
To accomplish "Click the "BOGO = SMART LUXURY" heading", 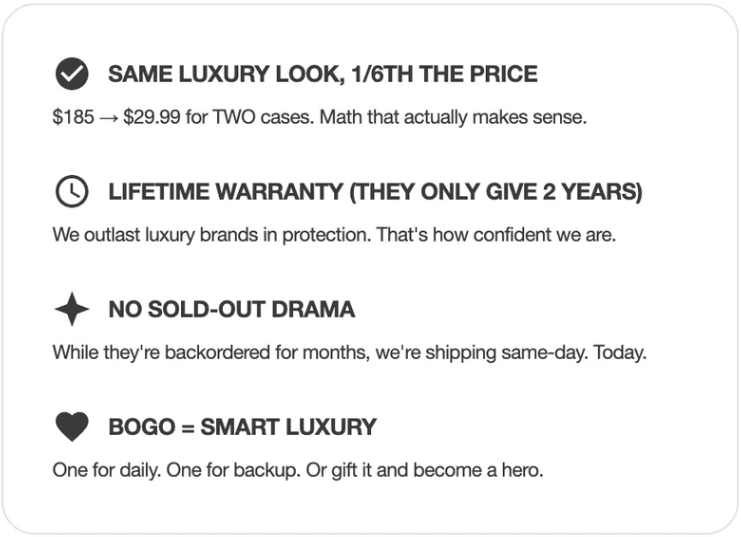I will (x=242, y=427).
